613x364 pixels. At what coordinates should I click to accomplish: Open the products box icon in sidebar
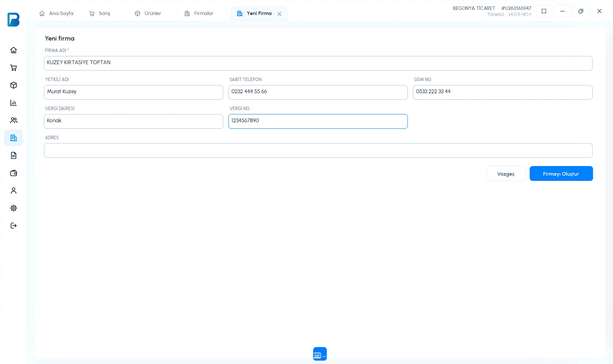pyautogui.click(x=13, y=85)
